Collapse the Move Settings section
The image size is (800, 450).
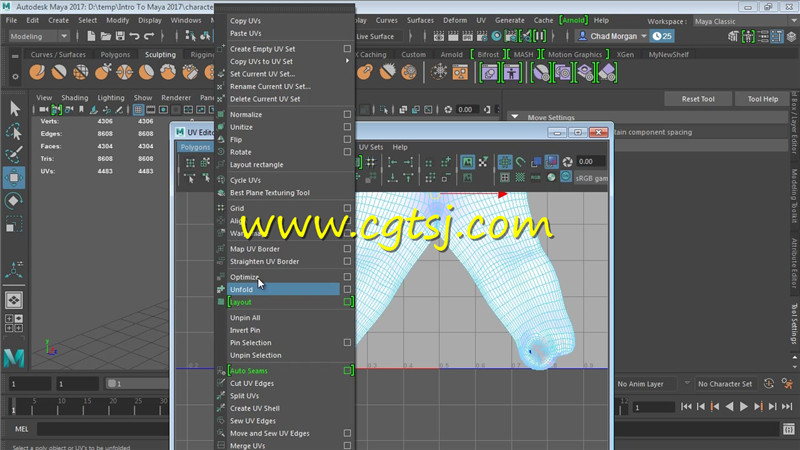click(515, 117)
